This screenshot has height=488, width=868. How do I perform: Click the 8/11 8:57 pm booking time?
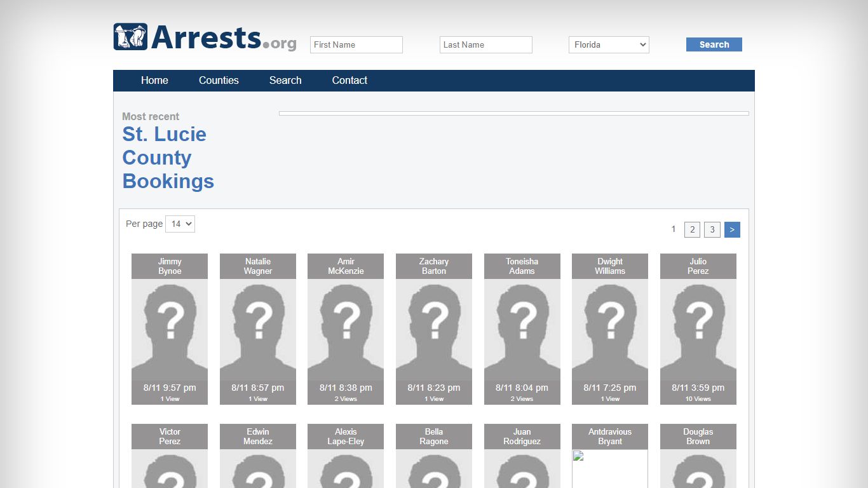coord(258,388)
